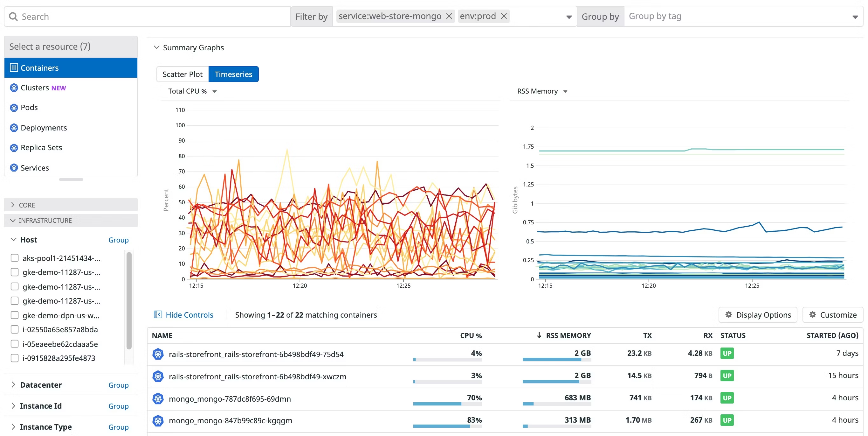Viewport: 868px width, 436px height.
Task: Click the Group link next to Host
Action: [x=118, y=240]
